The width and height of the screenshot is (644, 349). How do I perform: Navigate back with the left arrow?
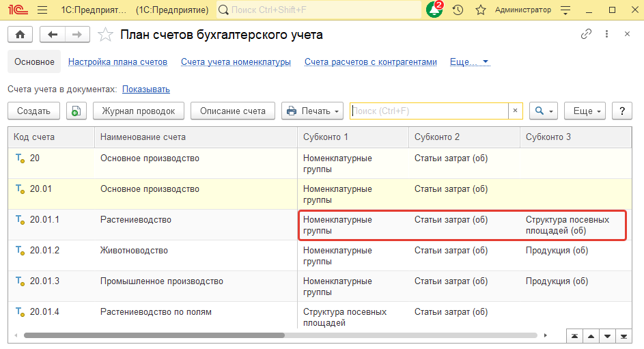click(53, 35)
